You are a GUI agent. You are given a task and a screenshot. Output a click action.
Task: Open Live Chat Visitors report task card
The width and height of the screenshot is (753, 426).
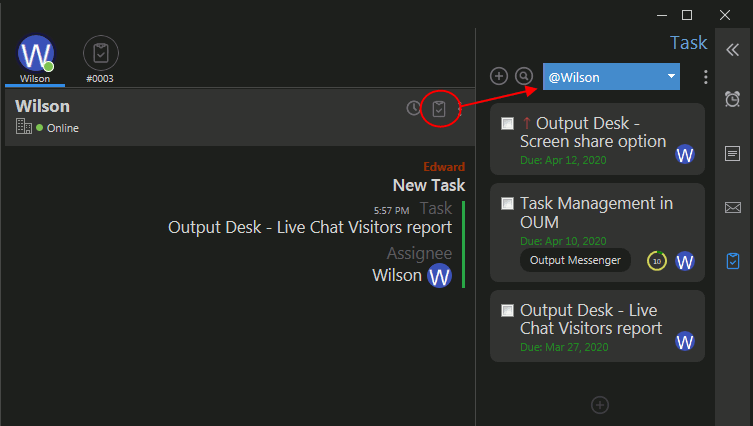(x=597, y=326)
